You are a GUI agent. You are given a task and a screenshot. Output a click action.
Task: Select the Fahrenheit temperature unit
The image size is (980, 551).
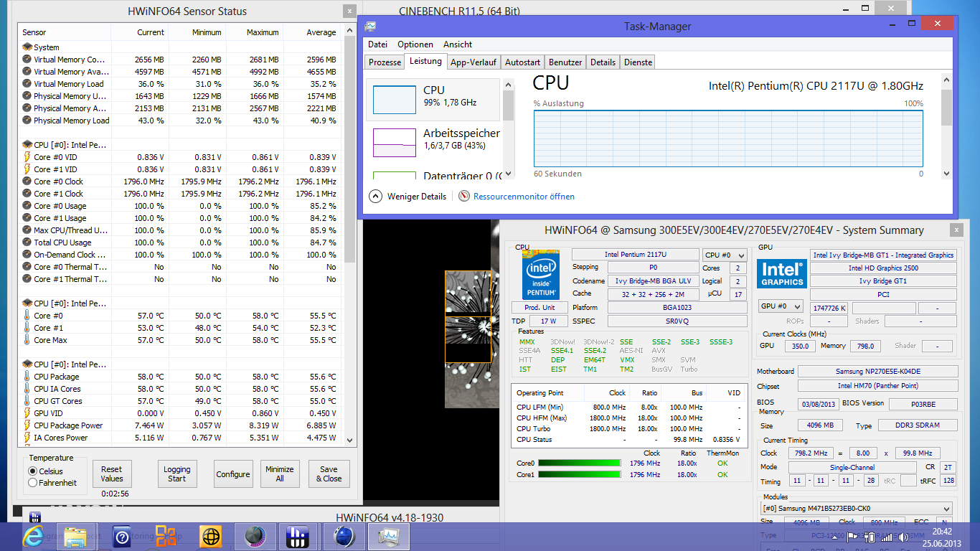click(32, 483)
